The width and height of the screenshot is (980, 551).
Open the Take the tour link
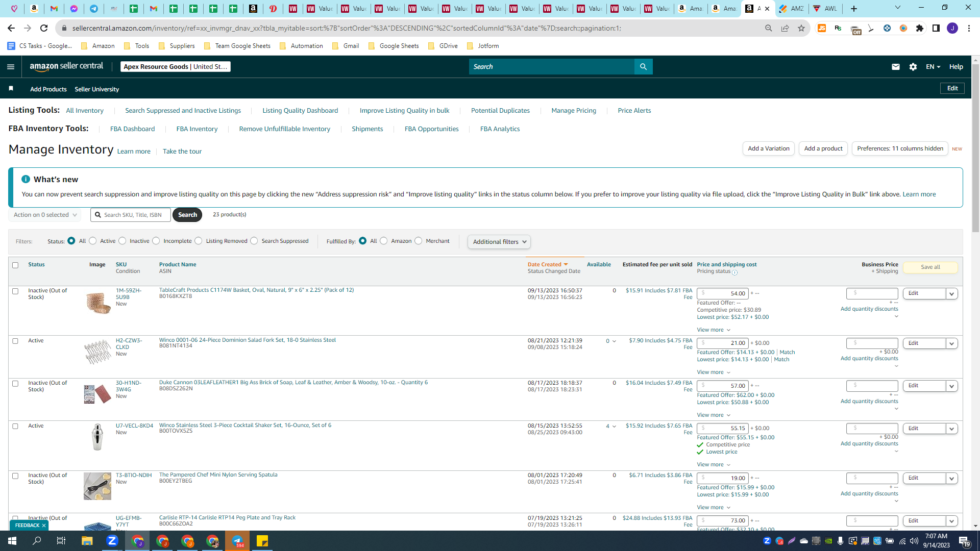[182, 152]
